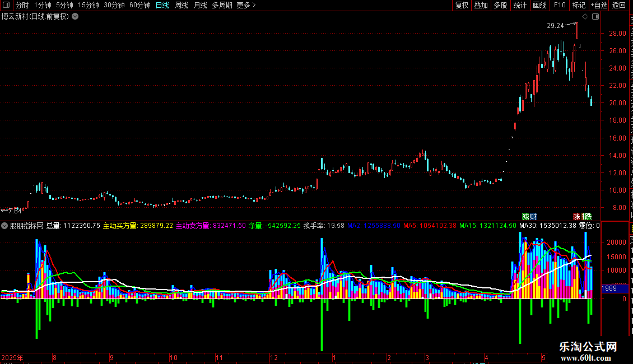The width and height of the screenshot is (633, 364).
Task: Switch to 分时 intraday view
Action: click(x=22, y=5)
